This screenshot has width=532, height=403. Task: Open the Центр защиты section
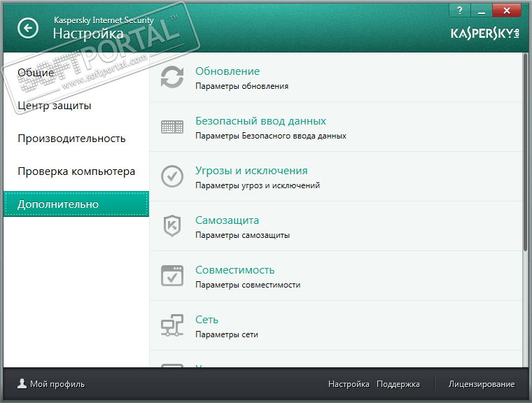55,106
